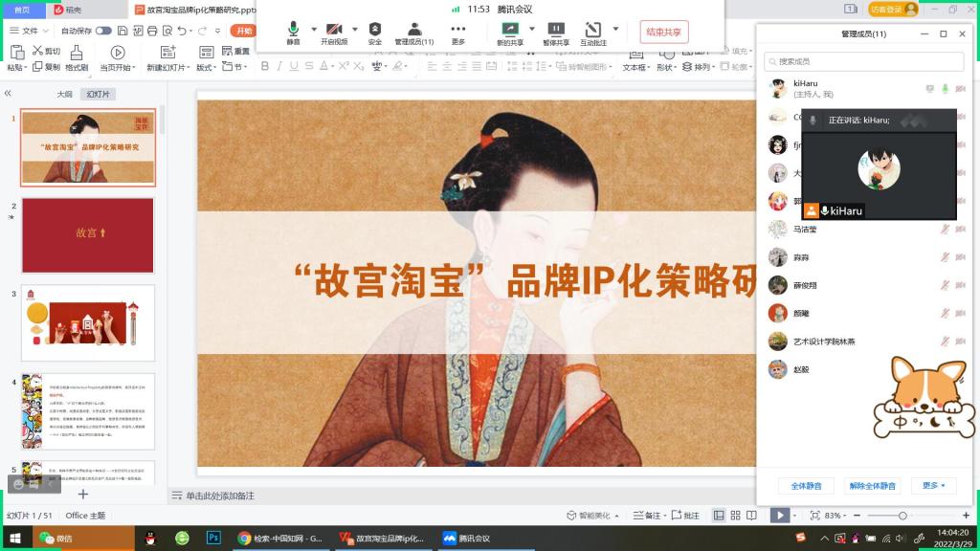Insert a text box
980x551 pixels.
coord(636,60)
